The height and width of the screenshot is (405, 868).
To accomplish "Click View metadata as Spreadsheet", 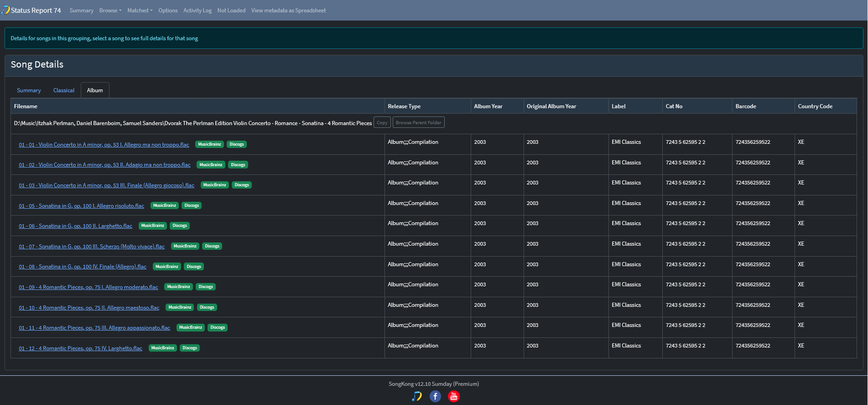I will click(289, 11).
